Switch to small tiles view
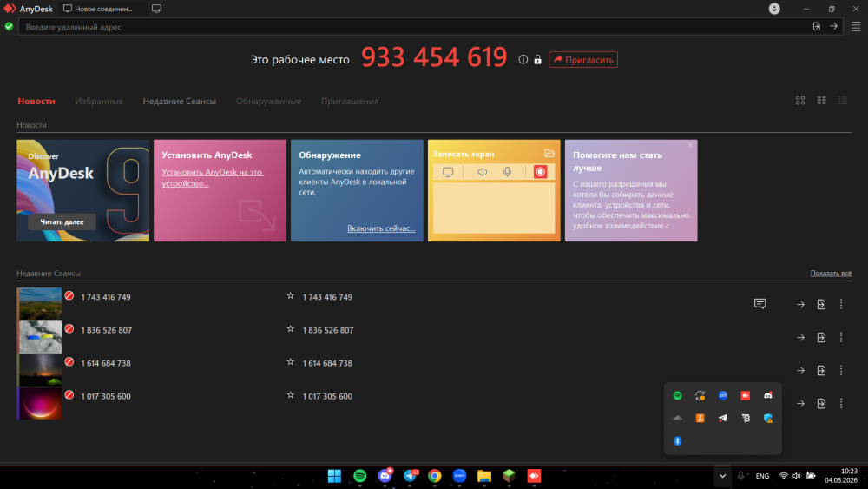This screenshot has height=489, width=868. point(821,100)
